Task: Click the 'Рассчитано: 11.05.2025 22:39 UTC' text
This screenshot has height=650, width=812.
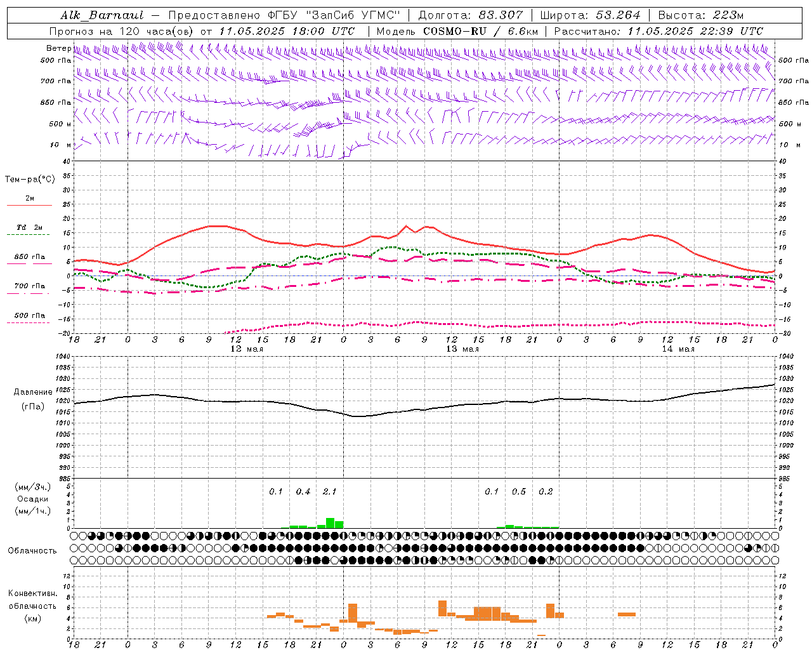Action: [658, 31]
